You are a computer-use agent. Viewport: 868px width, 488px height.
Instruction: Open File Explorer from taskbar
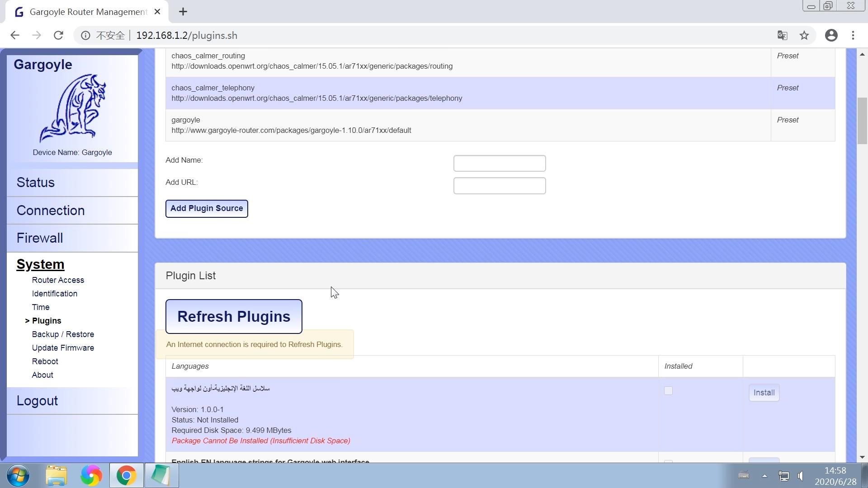point(56,476)
